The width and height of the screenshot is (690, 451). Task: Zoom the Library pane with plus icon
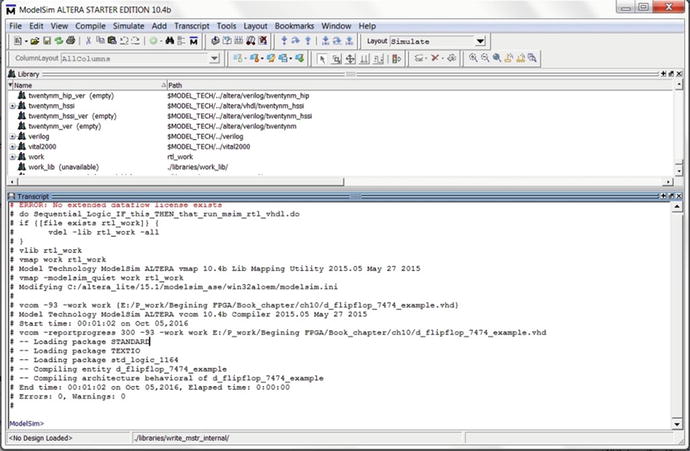[x=663, y=74]
